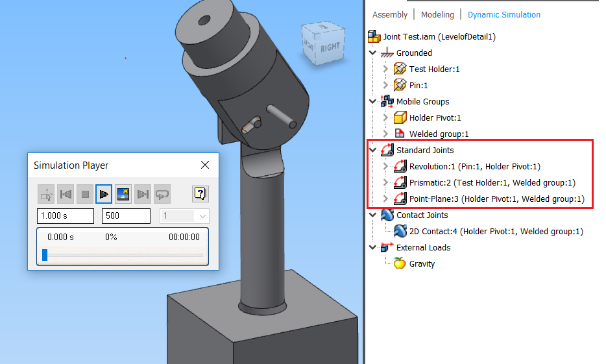
Task: Select the Pin:1 component icon
Action: pos(400,85)
